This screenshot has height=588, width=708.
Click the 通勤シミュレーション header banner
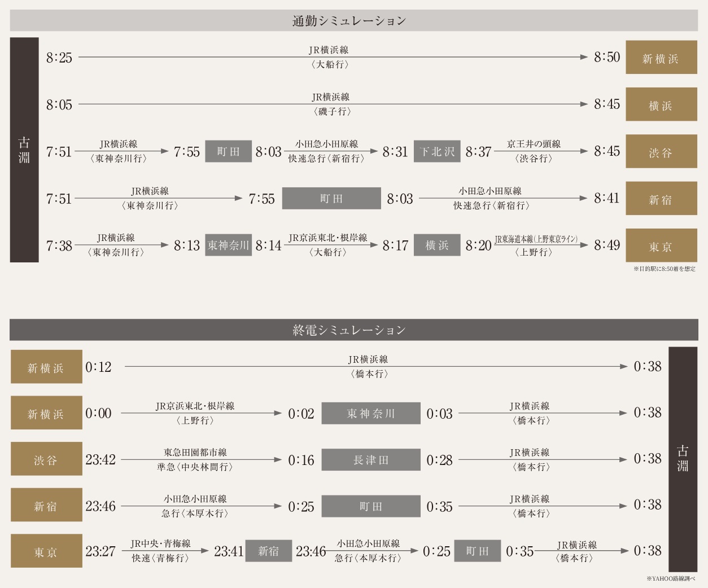(x=354, y=21)
